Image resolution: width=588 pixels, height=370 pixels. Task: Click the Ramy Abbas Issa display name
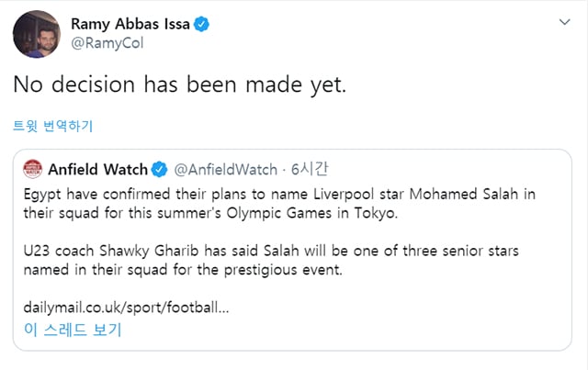(x=130, y=24)
